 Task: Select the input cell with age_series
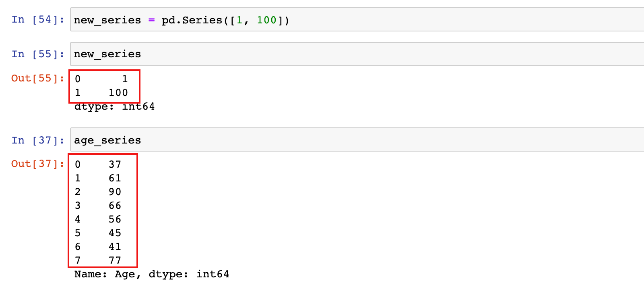click(357, 140)
